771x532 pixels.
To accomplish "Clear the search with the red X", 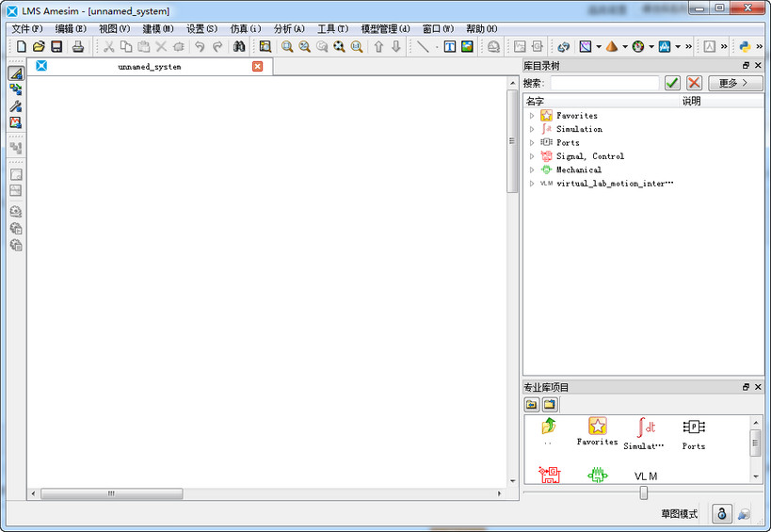I will 694,83.
